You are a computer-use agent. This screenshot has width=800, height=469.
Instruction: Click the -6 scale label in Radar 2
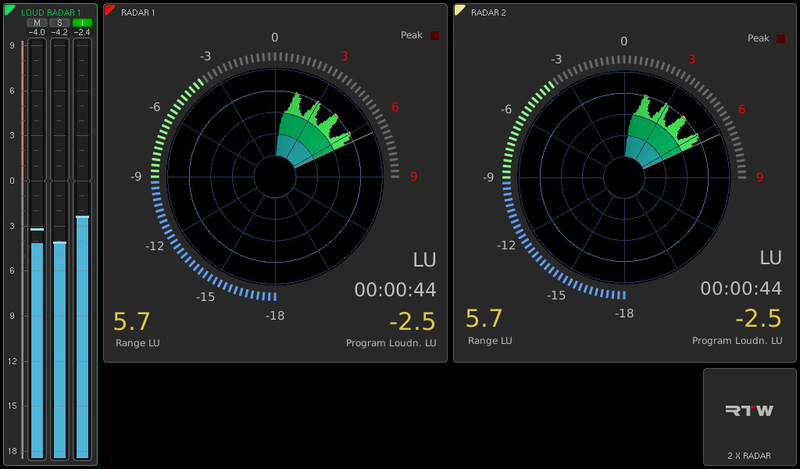506,109
